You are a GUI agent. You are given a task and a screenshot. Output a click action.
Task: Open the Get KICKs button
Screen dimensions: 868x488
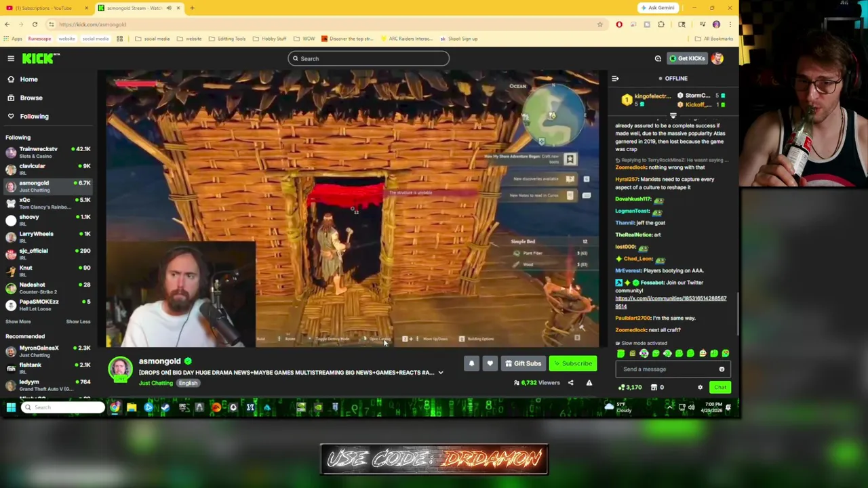pyautogui.click(x=687, y=58)
